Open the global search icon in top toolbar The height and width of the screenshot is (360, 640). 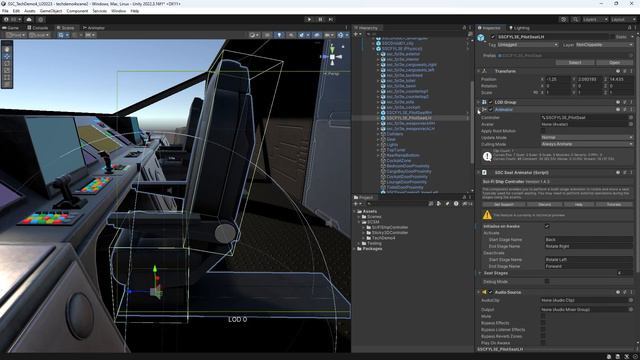coord(575,19)
